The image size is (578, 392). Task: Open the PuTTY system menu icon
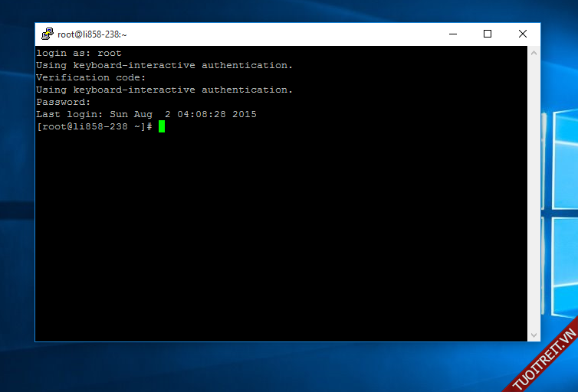(x=48, y=34)
